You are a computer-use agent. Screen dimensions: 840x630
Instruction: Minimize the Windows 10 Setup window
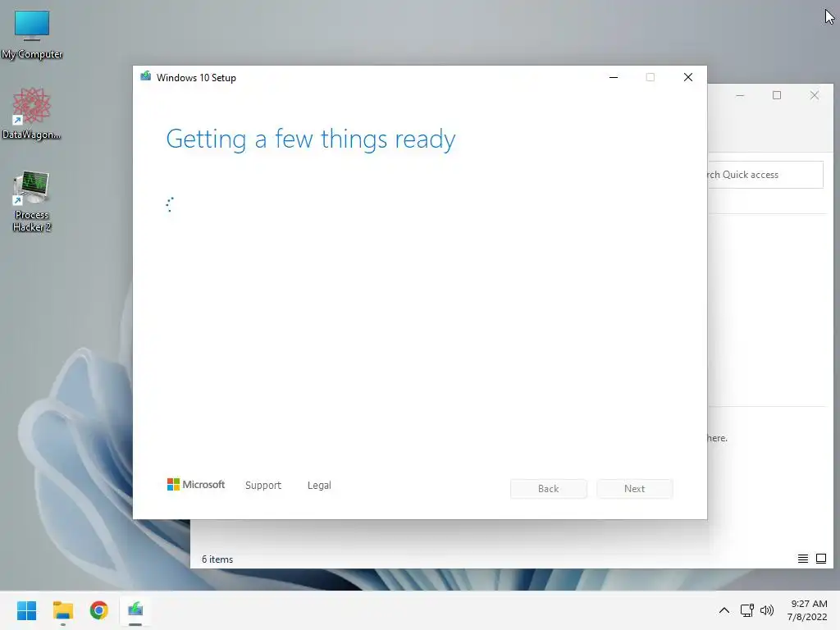pos(614,77)
